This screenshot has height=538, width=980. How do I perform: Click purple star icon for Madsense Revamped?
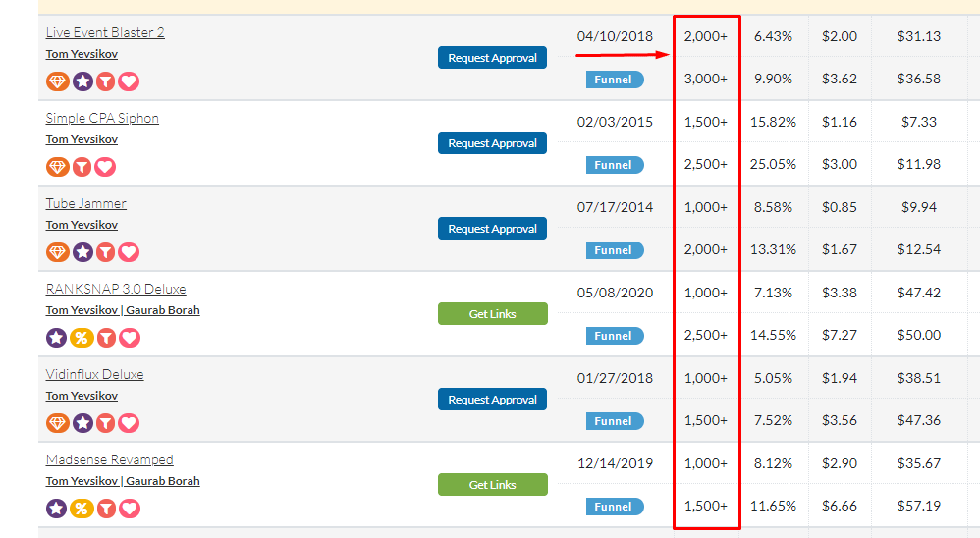[56, 509]
